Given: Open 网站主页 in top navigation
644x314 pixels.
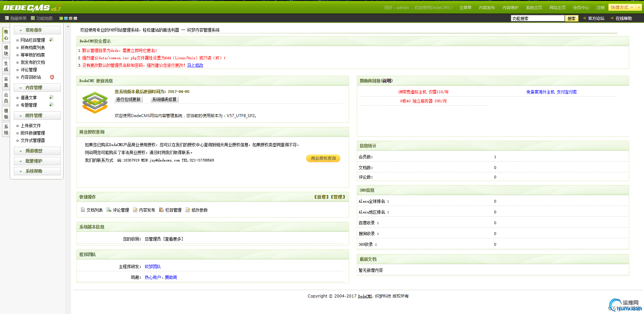Looking at the screenshot, I should [558, 7].
